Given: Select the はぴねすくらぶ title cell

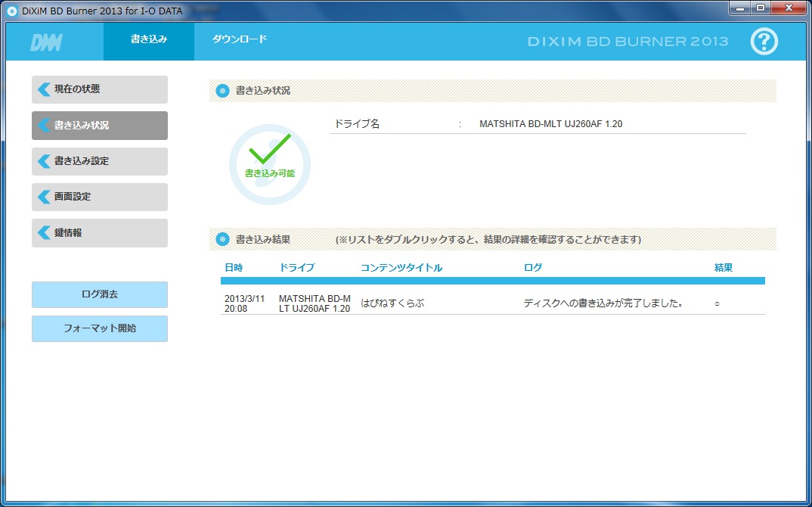Looking at the screenshot, I should tap(392, 303).
